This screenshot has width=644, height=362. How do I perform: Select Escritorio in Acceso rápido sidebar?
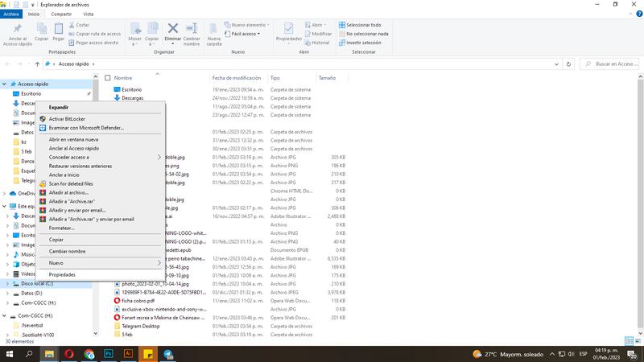31,94
